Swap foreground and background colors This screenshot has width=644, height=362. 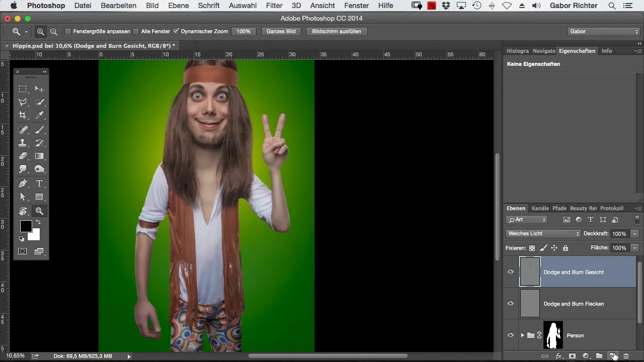(x=38, y=222)
